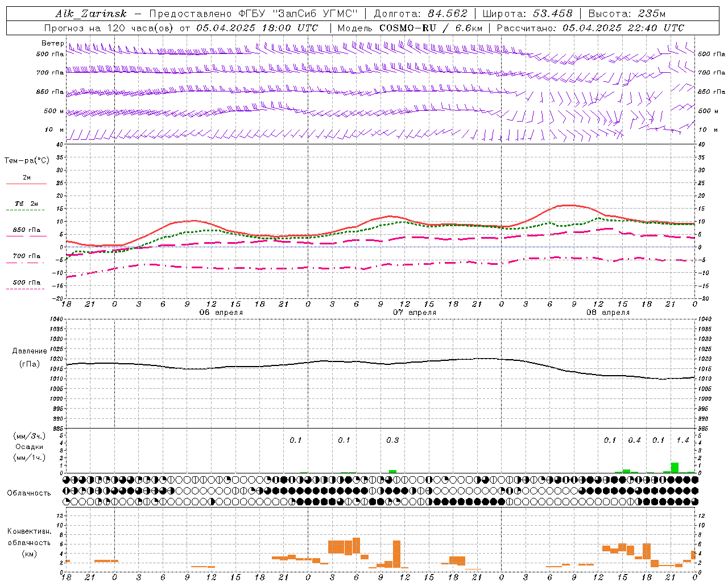Screen dimensions: 728x582
Task: Click the "06 апреля" date label
Action: tap(221, 313)
